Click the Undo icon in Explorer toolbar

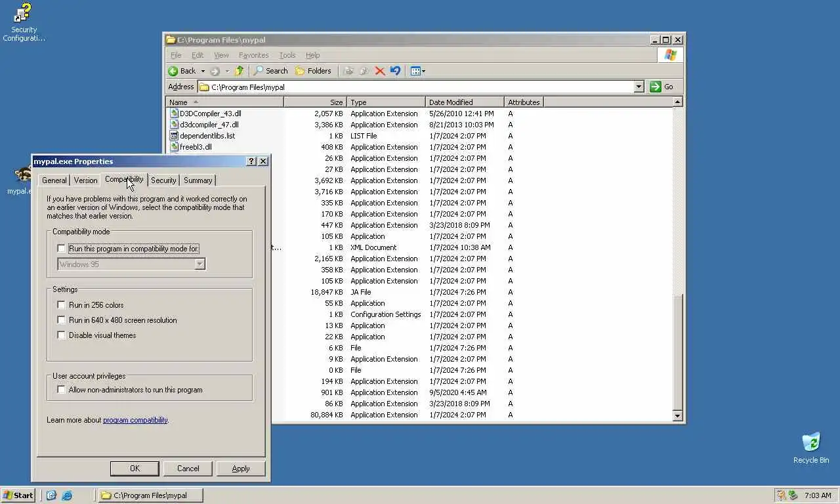coord(395,71)
